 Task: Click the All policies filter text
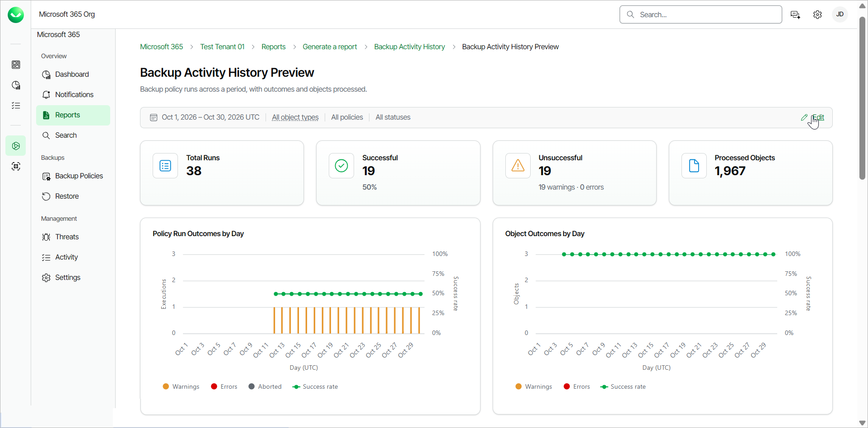pyautogui.click(x=347, y=117)
